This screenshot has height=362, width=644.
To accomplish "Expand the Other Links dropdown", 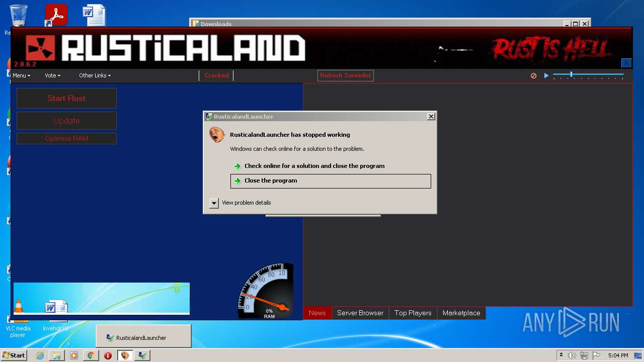I will pos(95,75).
